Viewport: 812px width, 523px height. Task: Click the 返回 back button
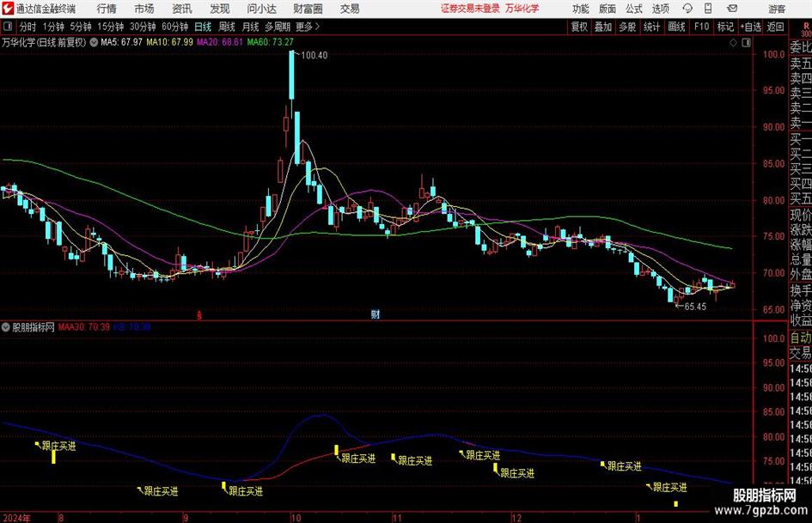click(x=775, y=27)
